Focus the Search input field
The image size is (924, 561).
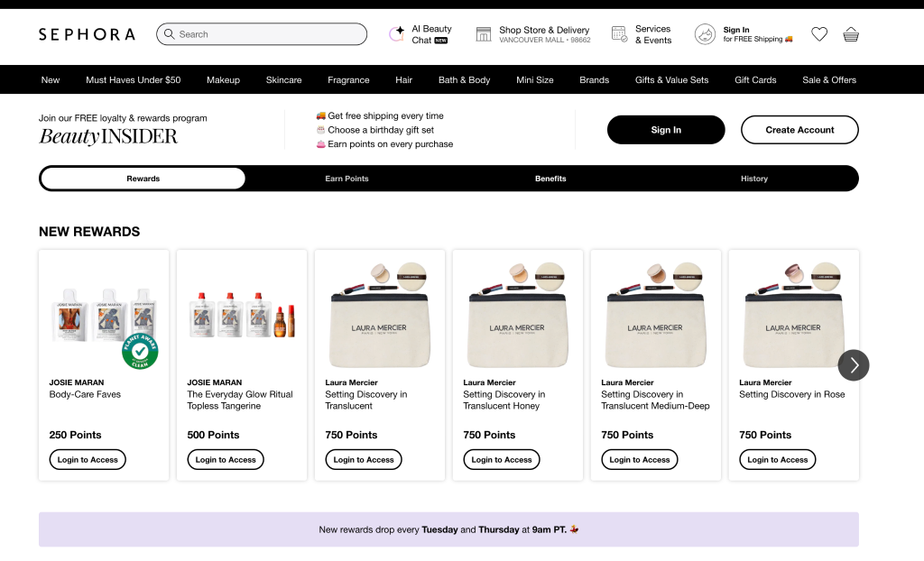262,34
